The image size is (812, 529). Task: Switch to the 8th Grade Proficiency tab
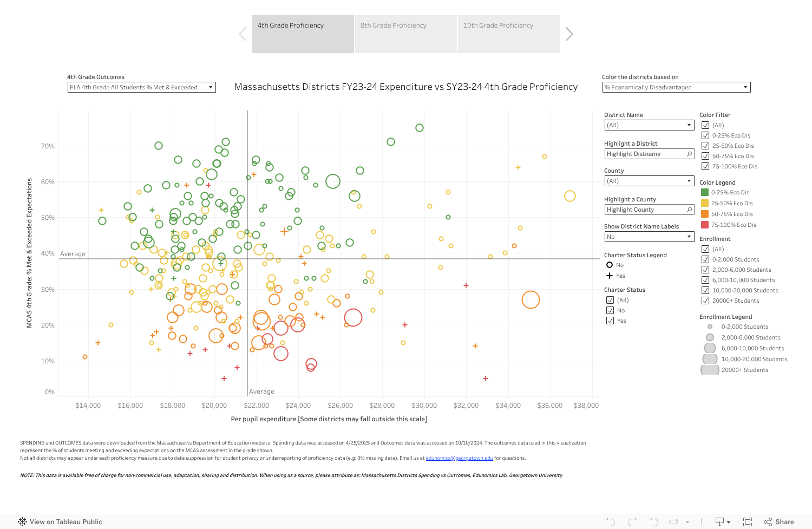click(x=405, y=34)
